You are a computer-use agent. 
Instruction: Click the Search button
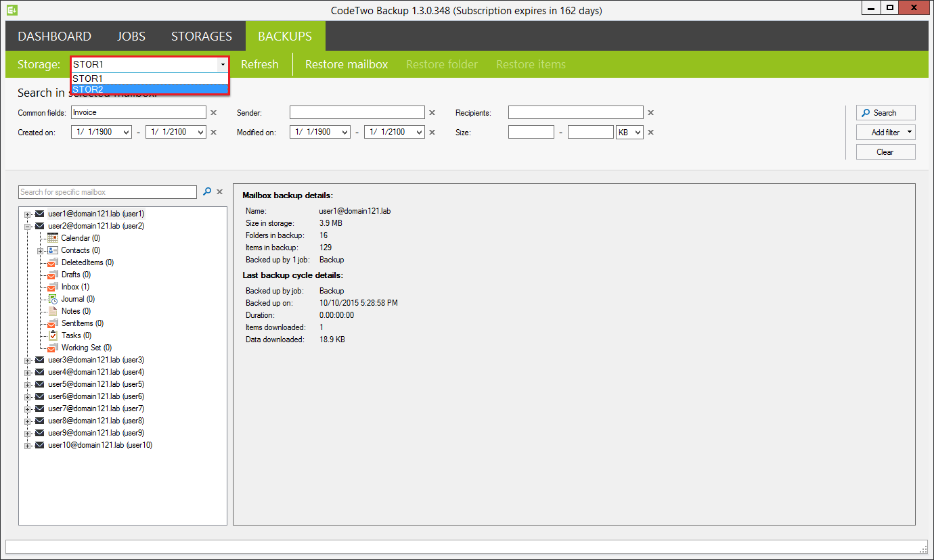(885, 112)
